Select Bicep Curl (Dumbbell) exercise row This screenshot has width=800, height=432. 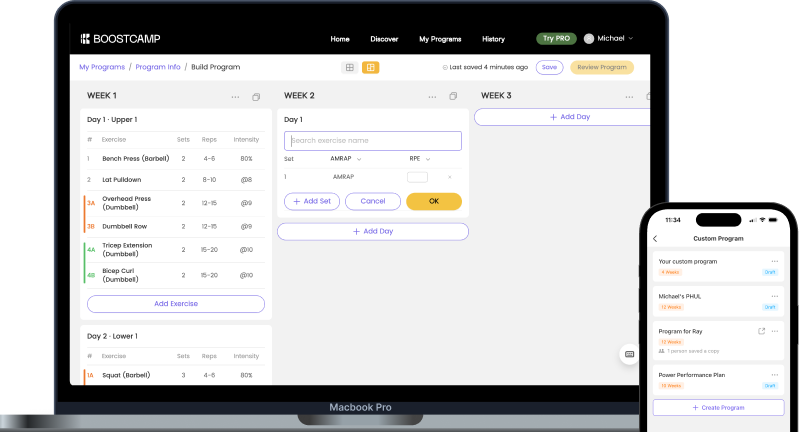click(x=176, y=275)
